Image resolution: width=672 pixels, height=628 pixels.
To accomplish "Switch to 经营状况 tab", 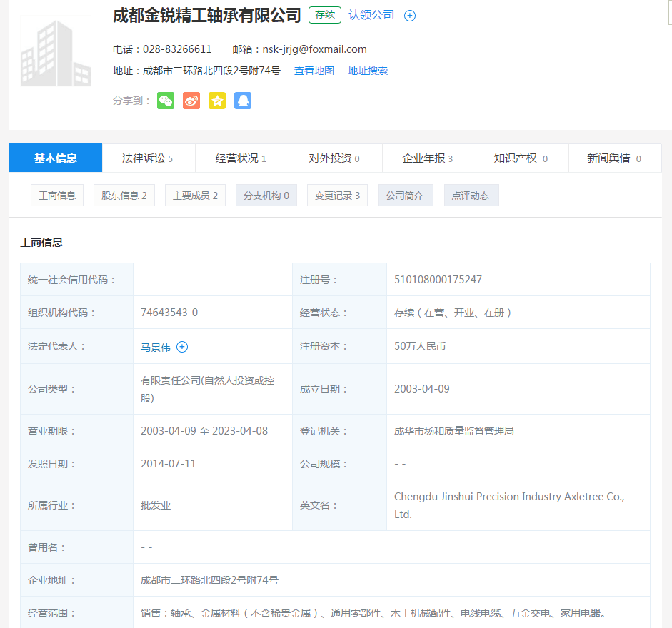I will [x=241, y=158].
